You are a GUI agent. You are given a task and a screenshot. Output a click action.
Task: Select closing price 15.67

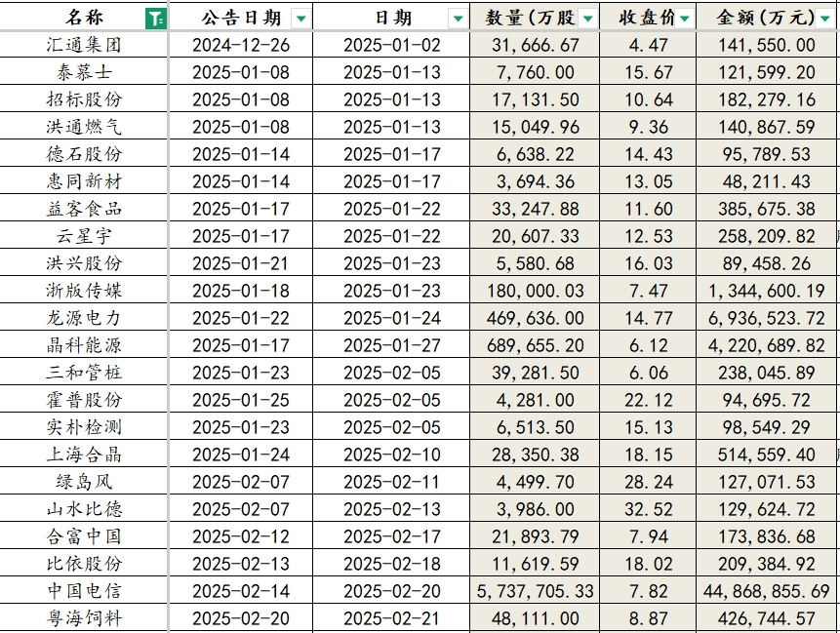coord(648,72)
